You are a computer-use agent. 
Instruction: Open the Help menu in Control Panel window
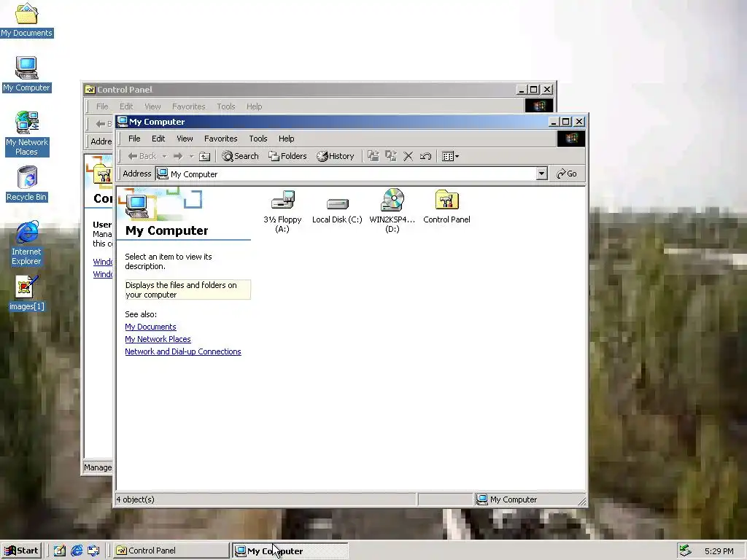click(x=254, y=106)
